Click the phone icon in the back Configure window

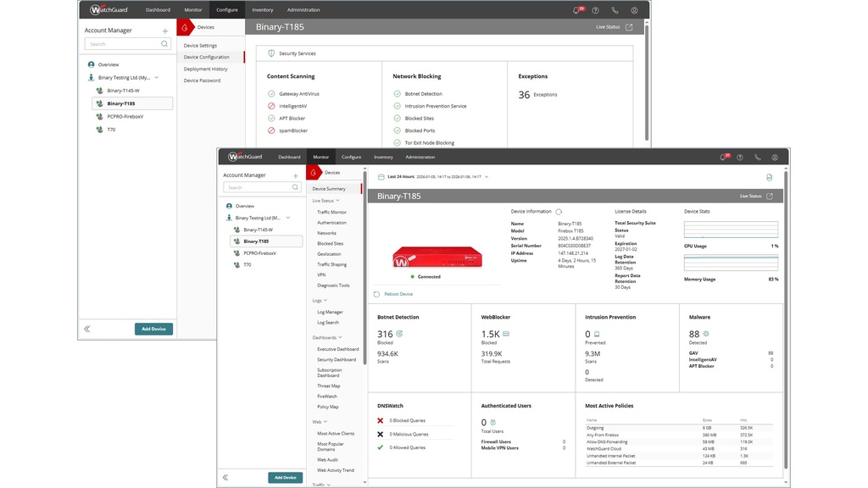point(615,10)
